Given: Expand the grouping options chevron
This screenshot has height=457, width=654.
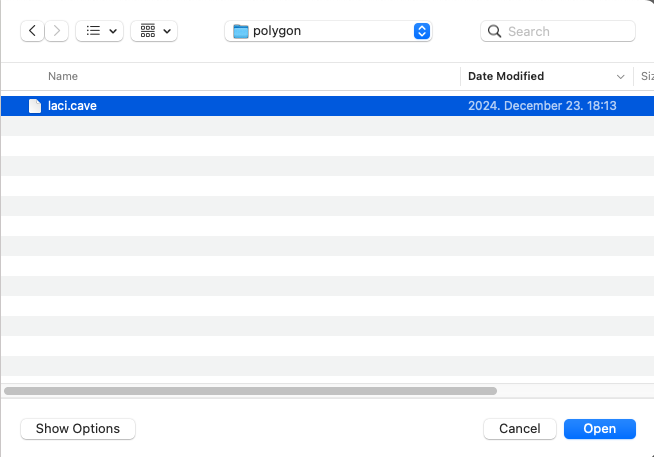Looking at the screenshot, I should click(167, 31).
